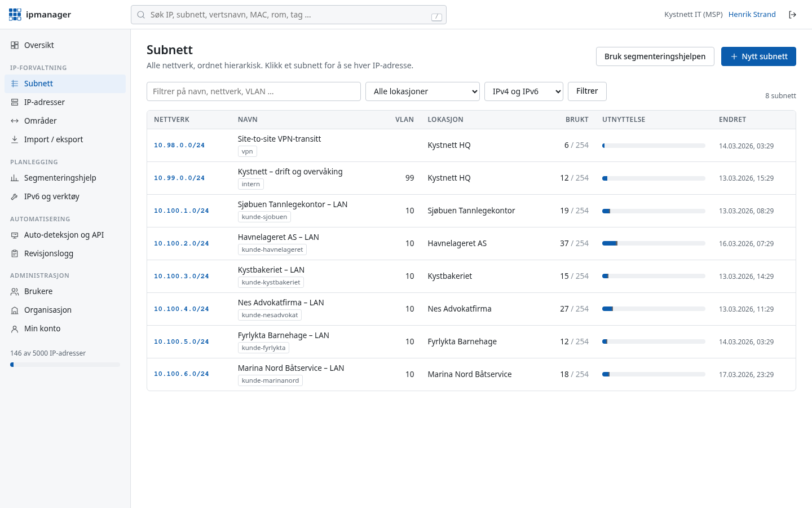Open the Alle lokasjoner dropdown
Image resolution: width=812 pixels, height=508 pixels.
click(x=422, y=91)
